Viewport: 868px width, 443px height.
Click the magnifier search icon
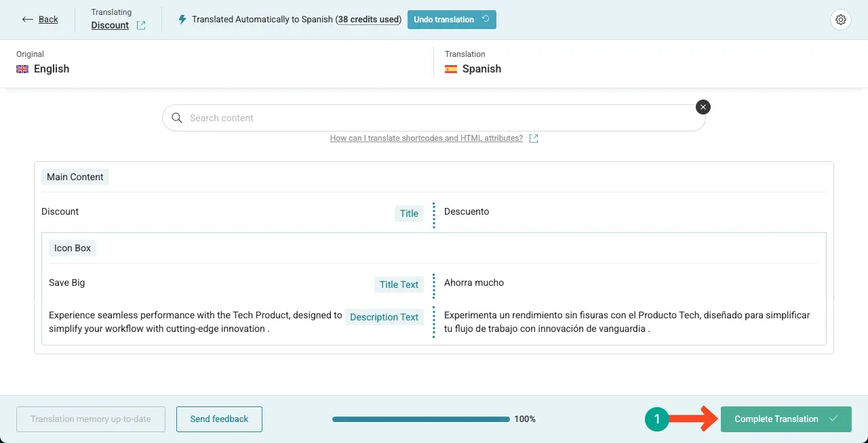click(177, 118)
